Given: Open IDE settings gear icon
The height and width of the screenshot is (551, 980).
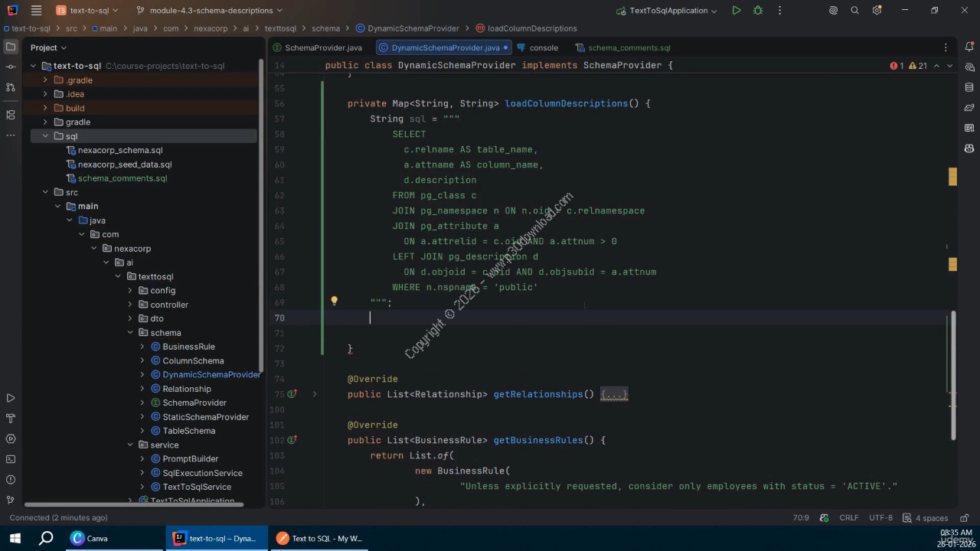Looking at the screenshot, I should tap(877, 11).
